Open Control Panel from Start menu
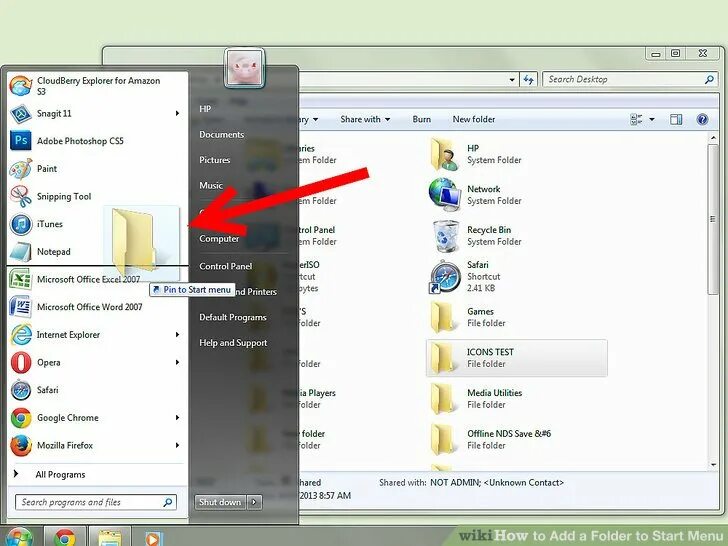728x546 pixels. pos(226,266)
